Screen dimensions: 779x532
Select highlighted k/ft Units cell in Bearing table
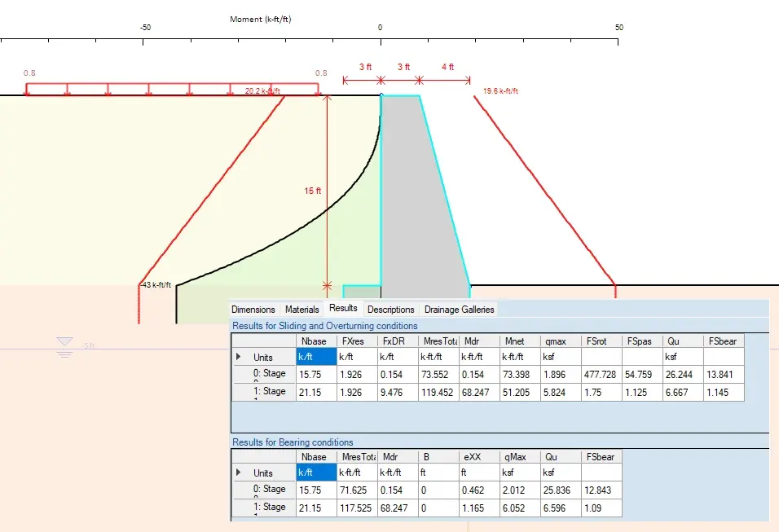pyautogui.click(x=316, y=473)
